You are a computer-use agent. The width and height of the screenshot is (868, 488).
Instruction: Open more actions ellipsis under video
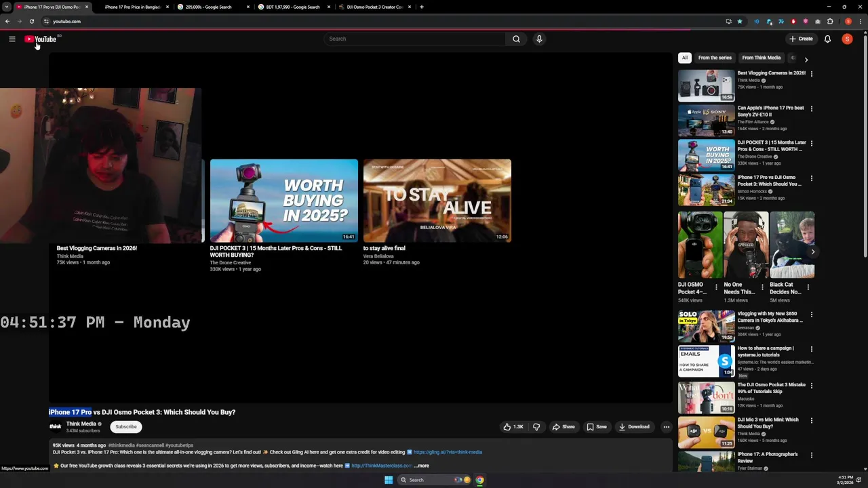(666, 427)
